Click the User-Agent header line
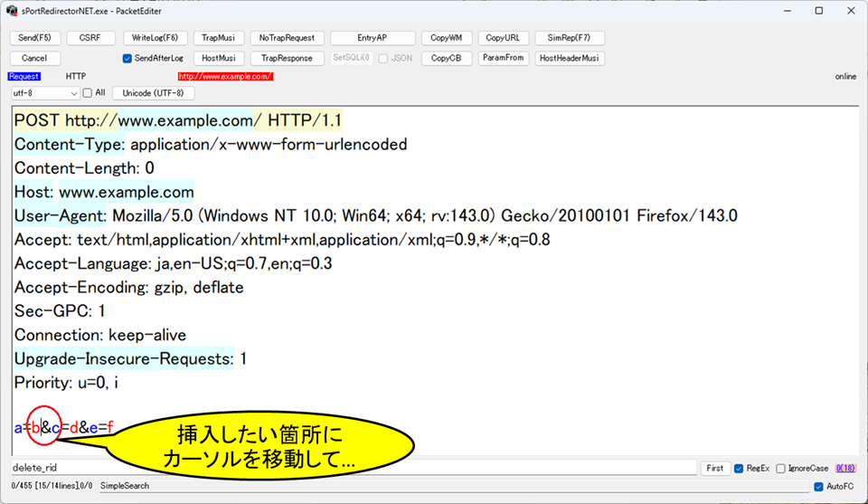 pyautogui.click(x=376, y=215)
